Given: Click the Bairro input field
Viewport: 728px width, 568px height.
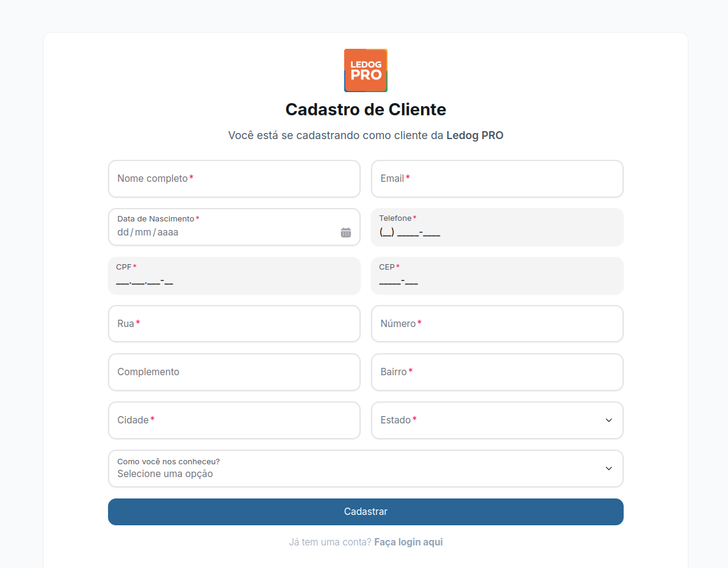Looking at the screenshot, I should [497, 372].
